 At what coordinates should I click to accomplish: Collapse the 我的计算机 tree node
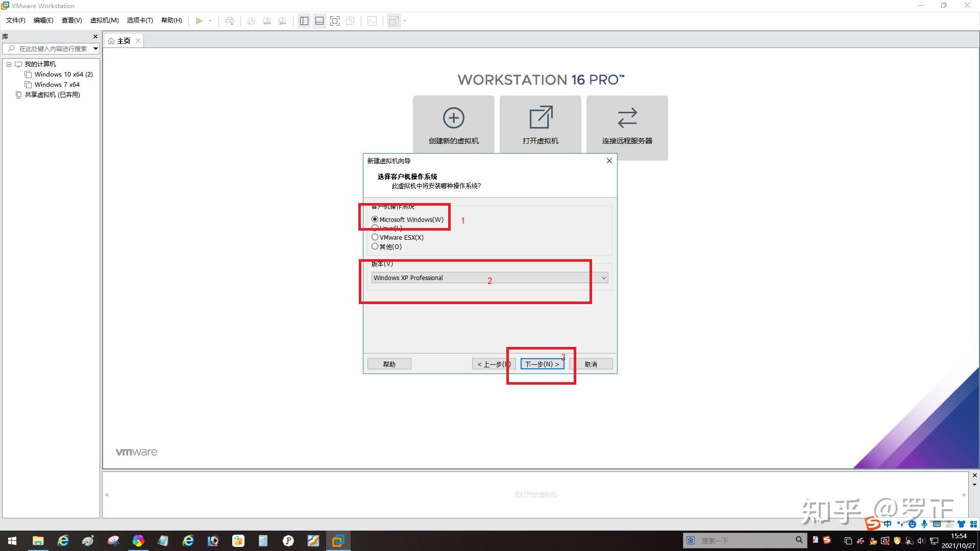click(x=9, y=64)
